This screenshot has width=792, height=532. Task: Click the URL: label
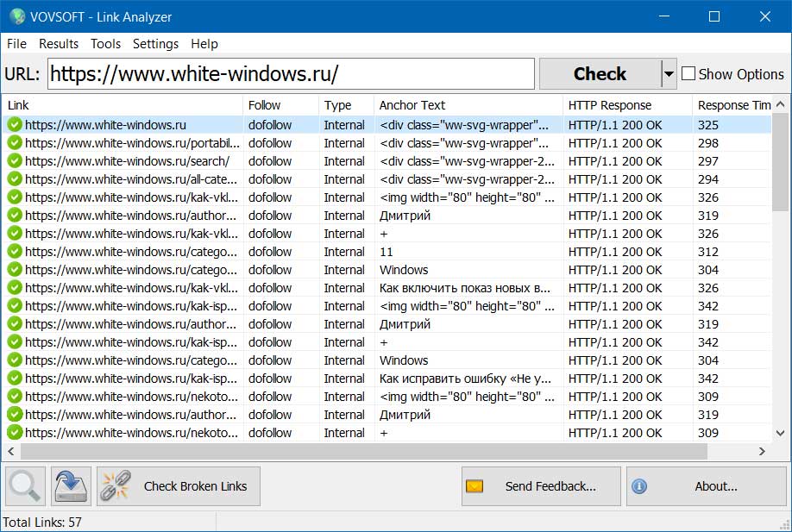[x=22, y=74]
